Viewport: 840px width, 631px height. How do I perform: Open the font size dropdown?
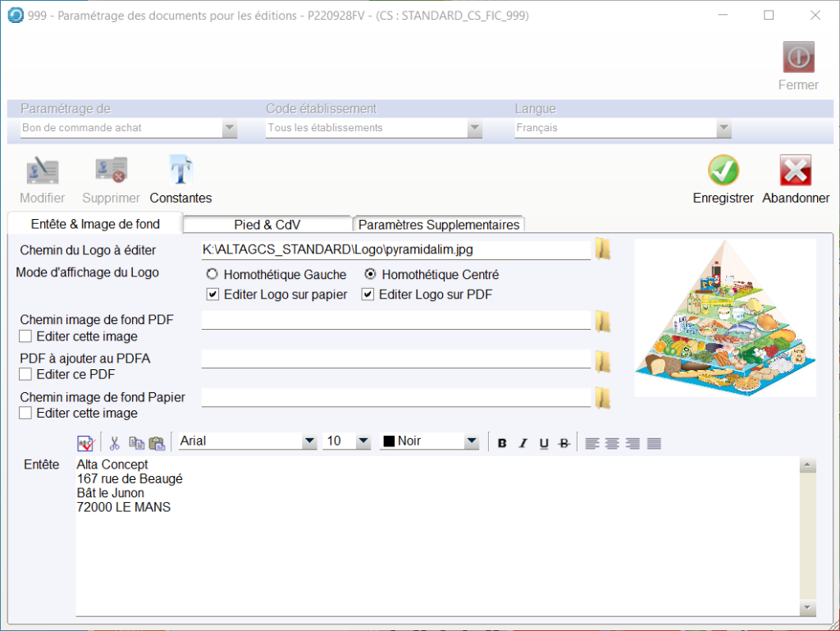click(363, 441)
